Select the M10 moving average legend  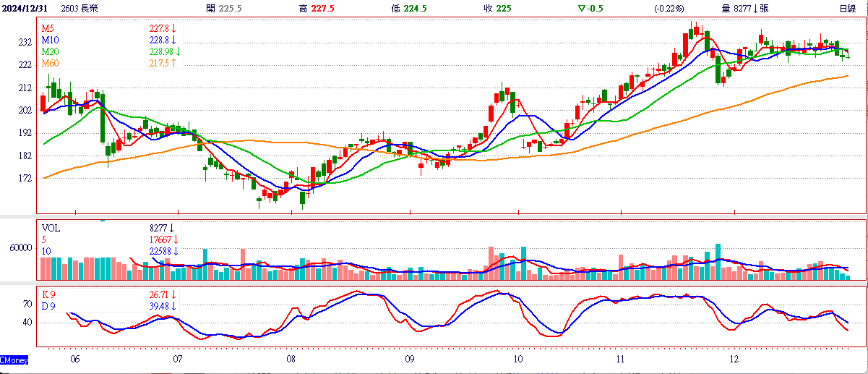(x=50, y=41)
